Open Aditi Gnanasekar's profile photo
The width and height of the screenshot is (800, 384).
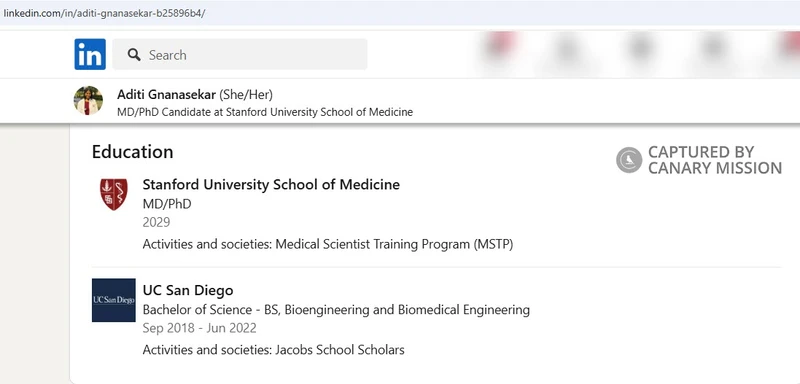88,100
